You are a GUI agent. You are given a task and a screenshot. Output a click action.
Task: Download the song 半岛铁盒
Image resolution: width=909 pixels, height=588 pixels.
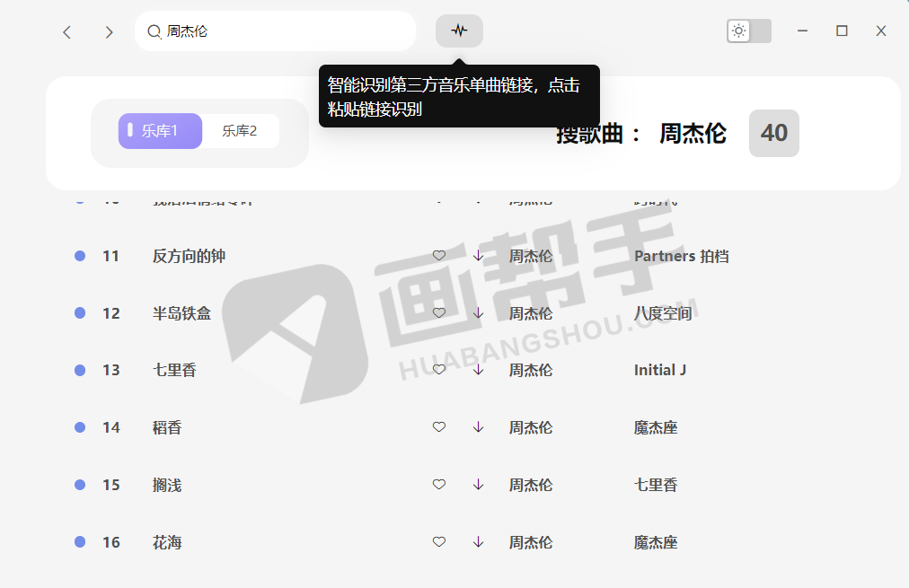pyautogui.click(x=478, y=312)
